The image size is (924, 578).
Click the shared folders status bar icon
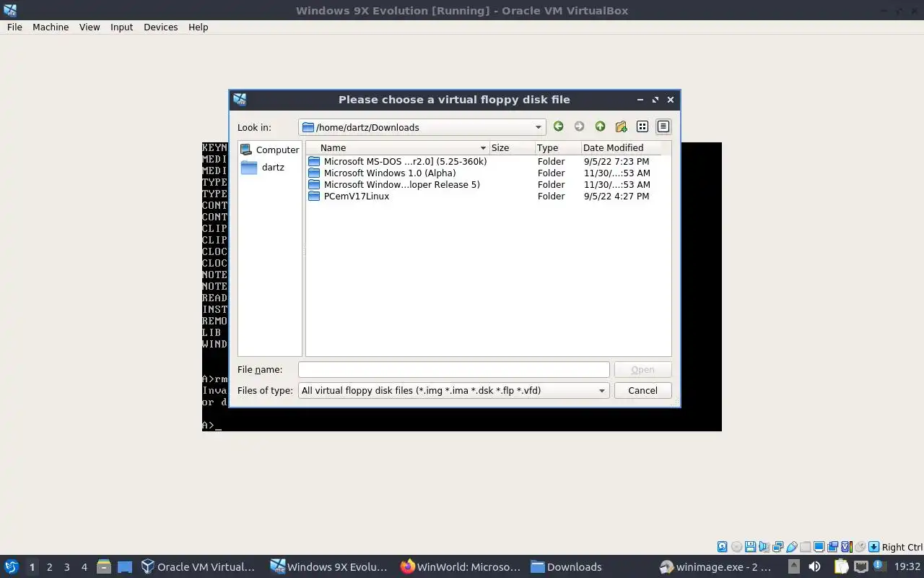coord(805,547)
